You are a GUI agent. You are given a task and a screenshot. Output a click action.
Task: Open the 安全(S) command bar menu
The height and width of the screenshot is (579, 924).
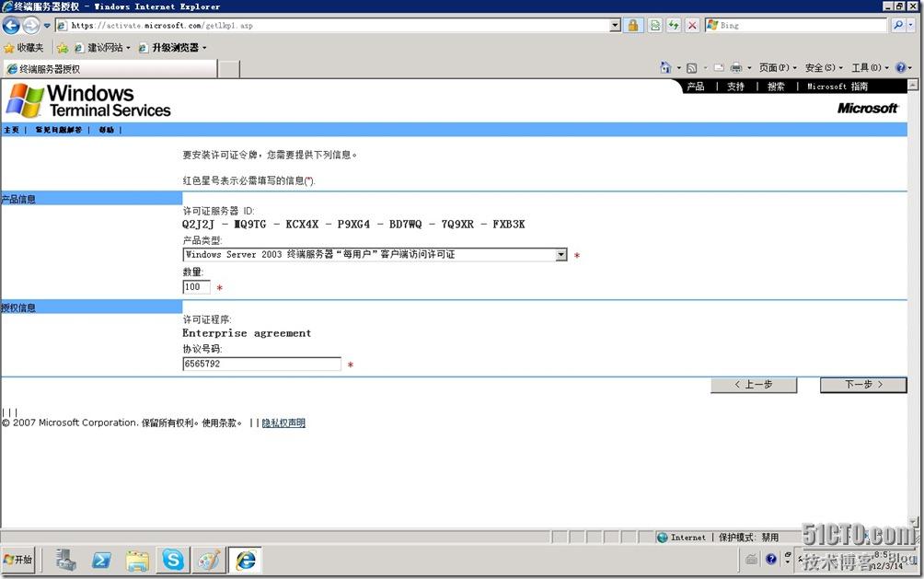pos(824,68)
